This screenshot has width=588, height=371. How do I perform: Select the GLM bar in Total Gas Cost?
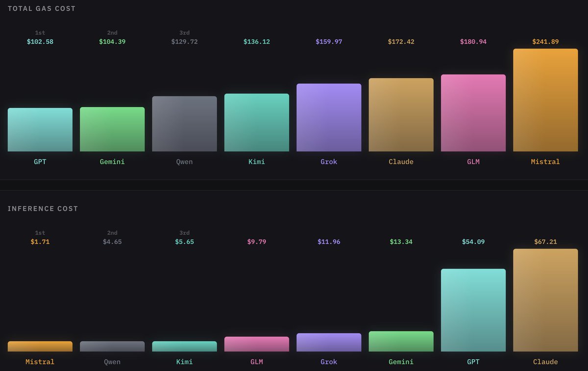pos(473,113)
